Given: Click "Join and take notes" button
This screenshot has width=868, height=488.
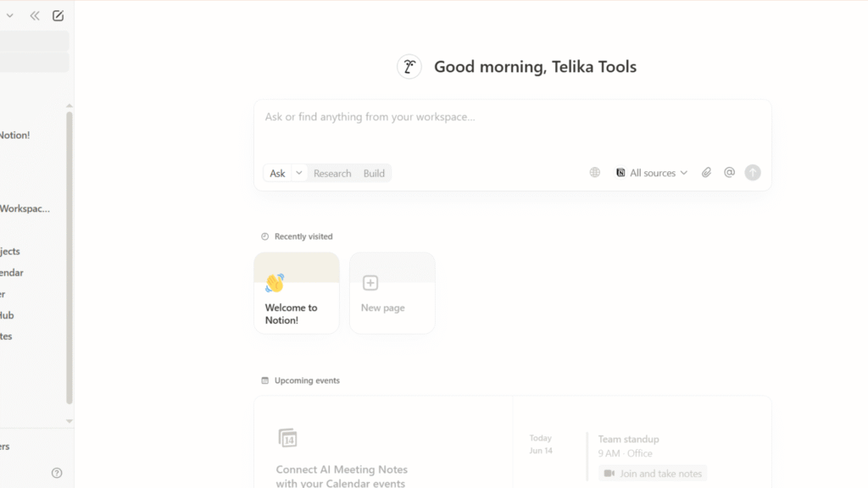Looking at the screenshot, I should coord(653,474).
